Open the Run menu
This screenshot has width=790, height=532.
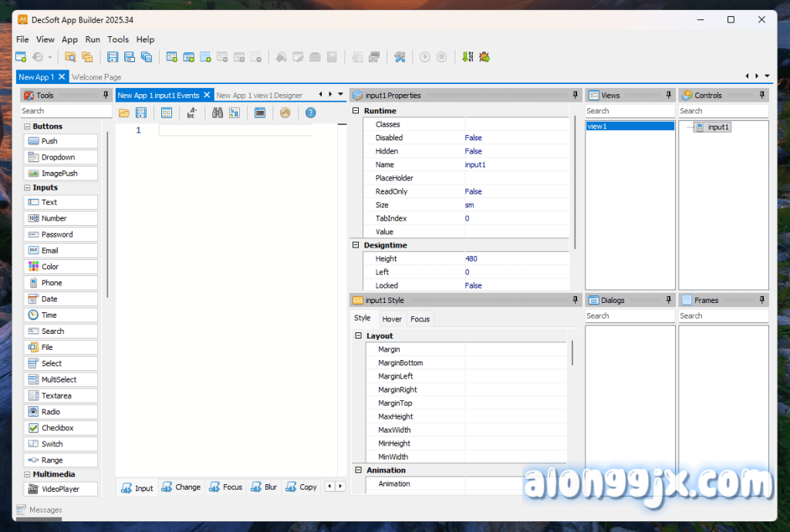pyautogui.click(x=93, y=39)
